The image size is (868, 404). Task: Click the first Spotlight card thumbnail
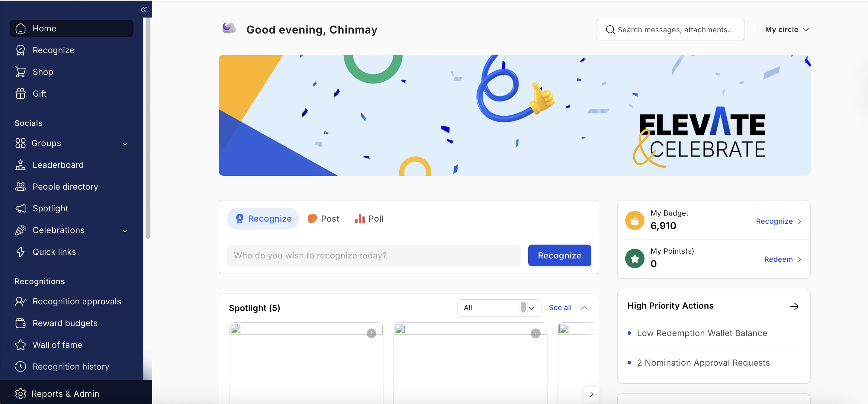coord(306,329)
